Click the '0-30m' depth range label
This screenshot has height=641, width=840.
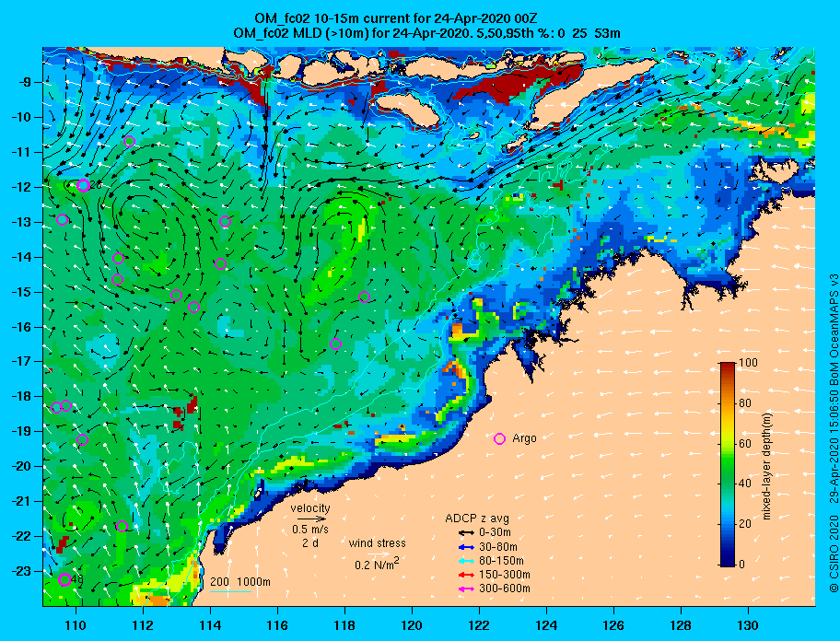(495, 533)
